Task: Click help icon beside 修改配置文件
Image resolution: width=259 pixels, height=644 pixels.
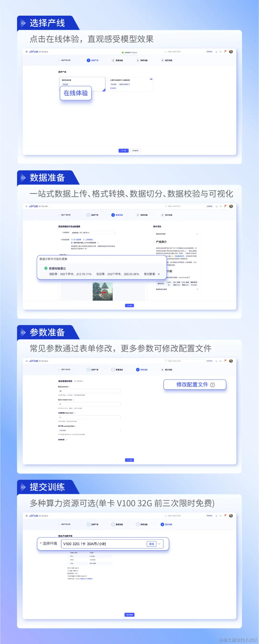Action: tap(212, 385)
